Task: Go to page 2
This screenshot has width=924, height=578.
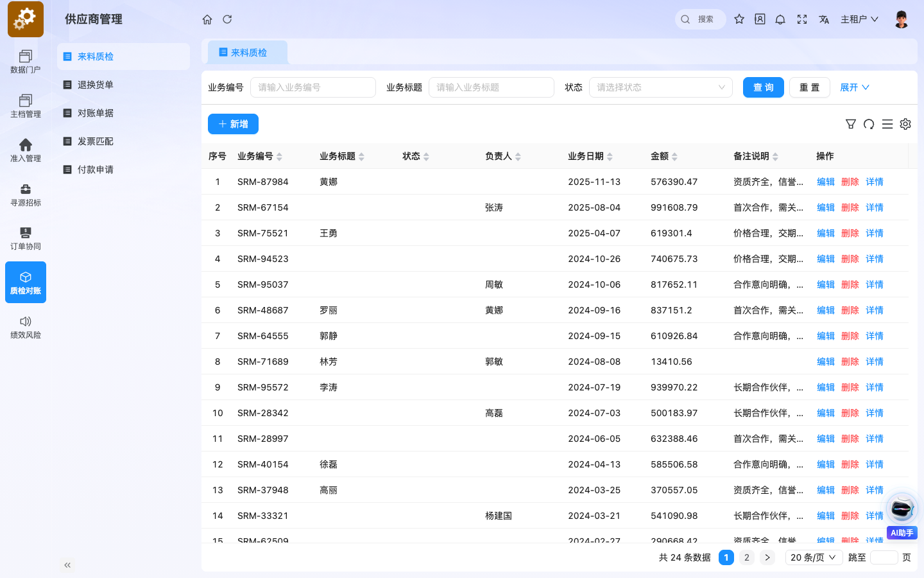Action: click(x=747, y=557)
